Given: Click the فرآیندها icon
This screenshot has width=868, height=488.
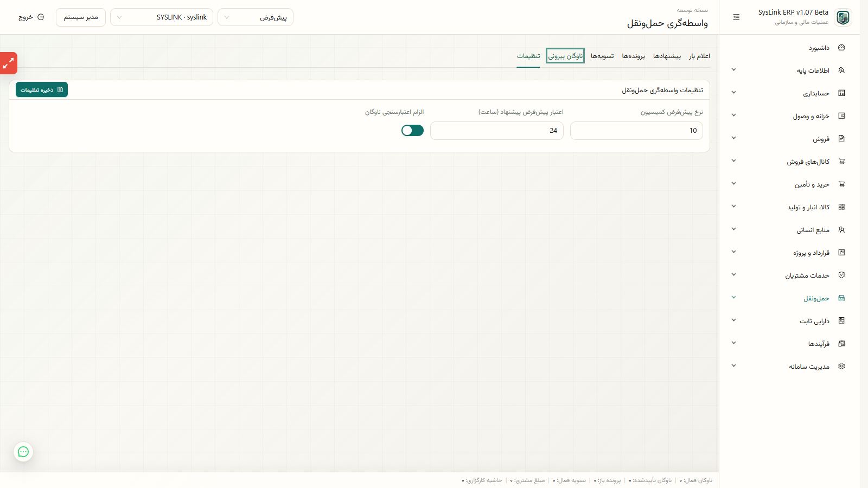Looking at the screenshot, I should [x=841, y=344].
